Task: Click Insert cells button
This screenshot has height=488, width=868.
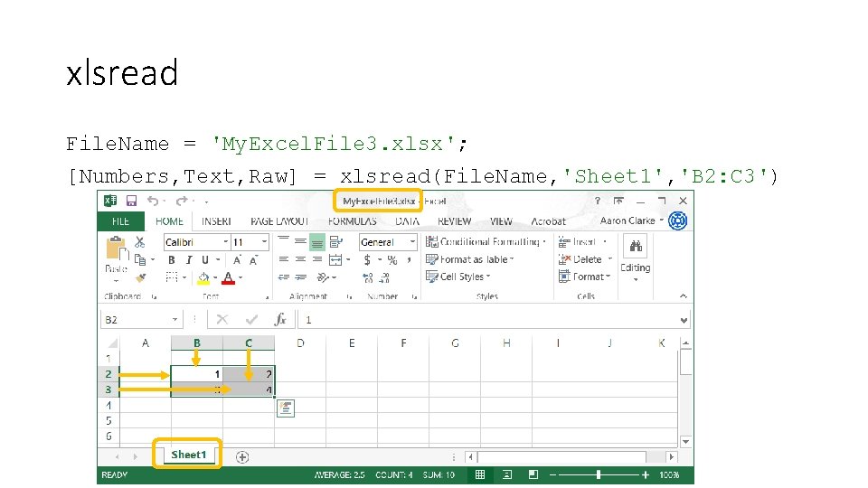Action: 583,242
